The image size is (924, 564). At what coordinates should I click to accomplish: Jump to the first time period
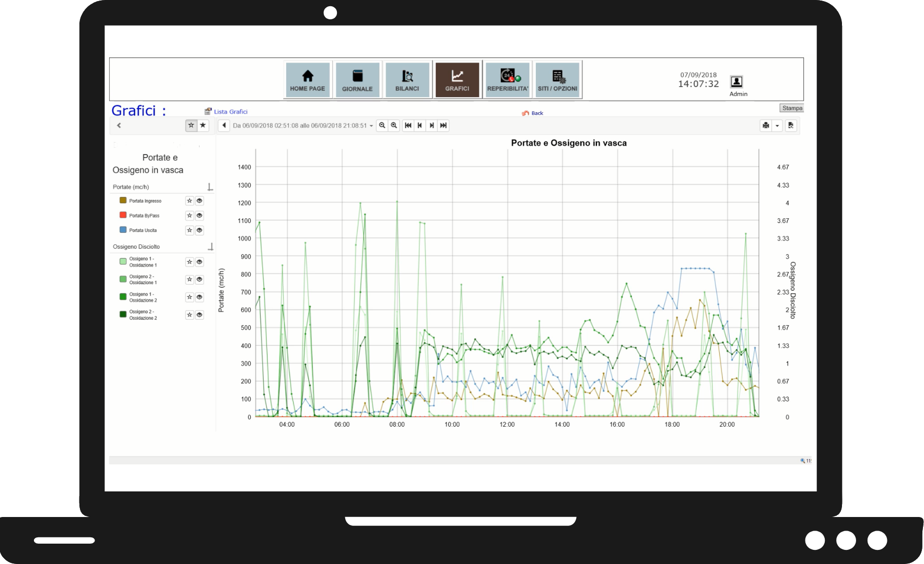pos(408,125)
